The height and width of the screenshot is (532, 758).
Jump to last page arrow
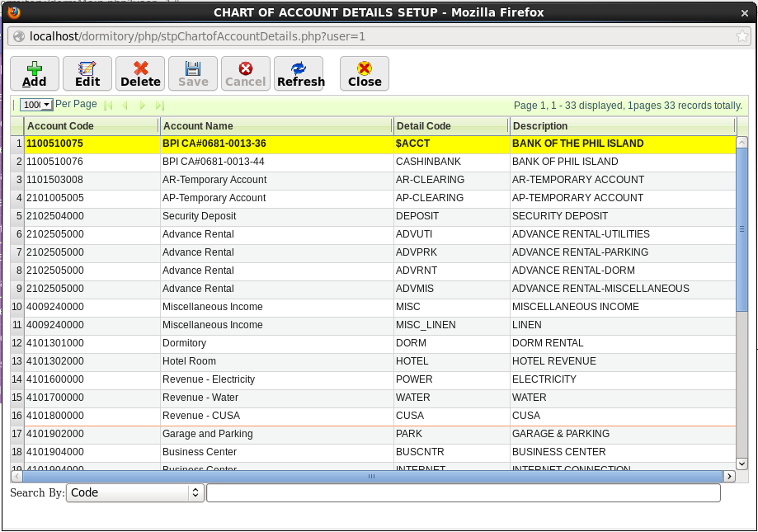[x=160, y=106]
